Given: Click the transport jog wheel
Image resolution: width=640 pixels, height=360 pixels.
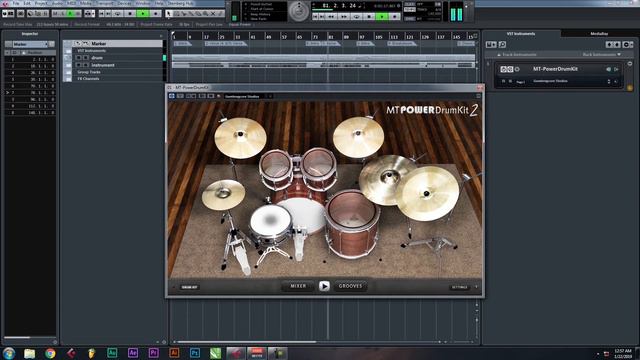Looking at the screenshot, I should pos(299,11).
